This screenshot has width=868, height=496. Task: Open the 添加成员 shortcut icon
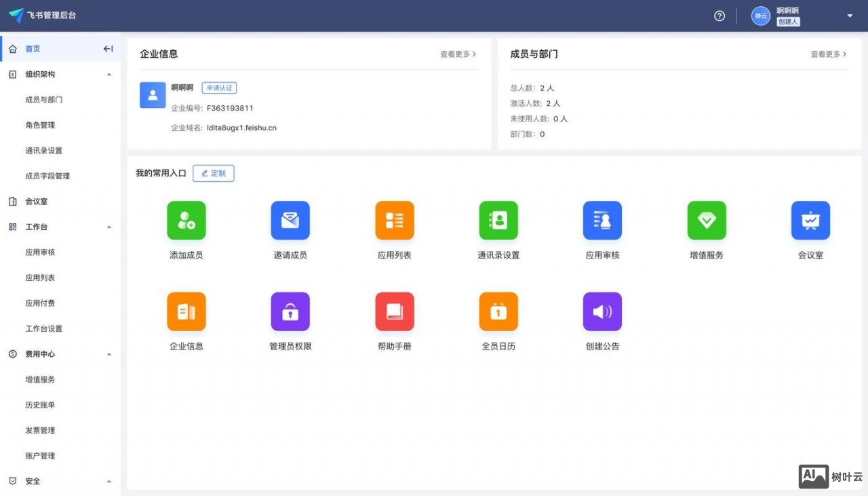pyautogui.click(x=186, y=220)
